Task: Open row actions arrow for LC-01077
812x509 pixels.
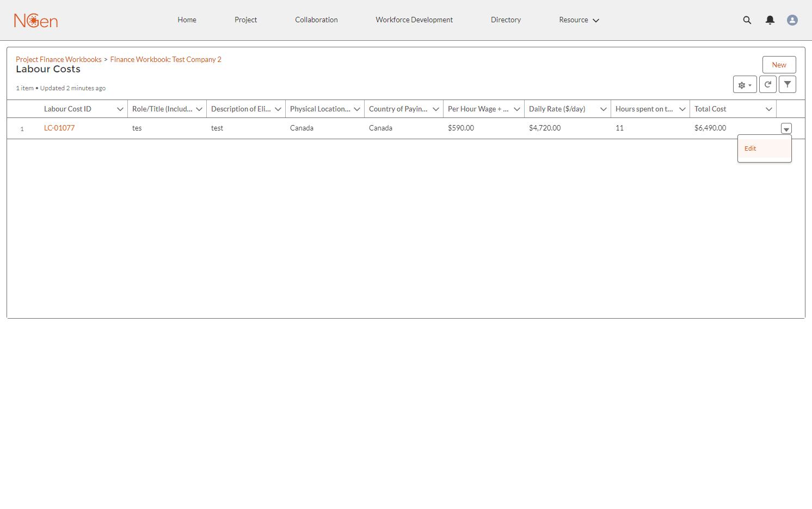Action: pos(786,128)
